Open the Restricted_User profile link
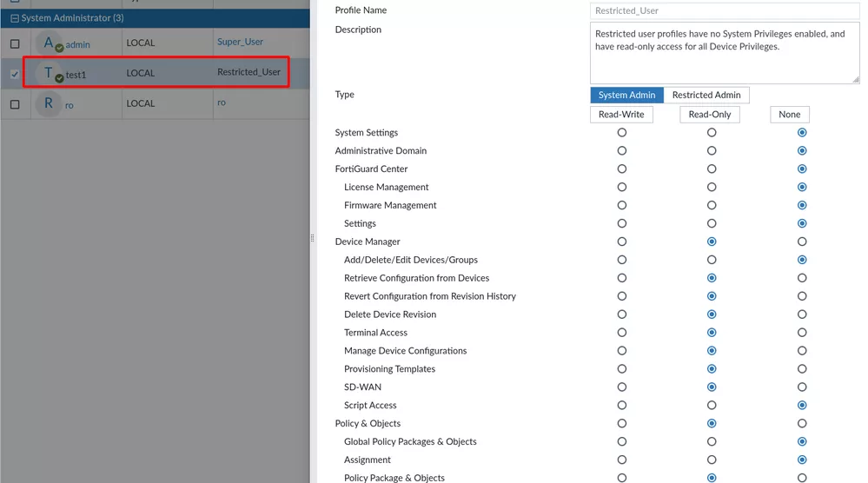Viewport: 868px width, 483px height. coord(248,72)
